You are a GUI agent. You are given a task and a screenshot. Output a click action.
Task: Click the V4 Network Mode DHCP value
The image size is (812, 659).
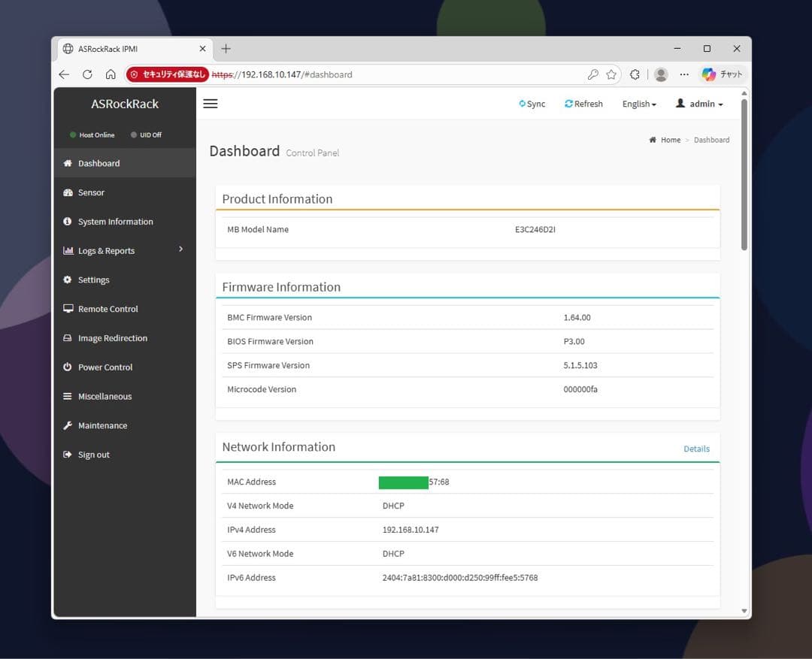393,506
